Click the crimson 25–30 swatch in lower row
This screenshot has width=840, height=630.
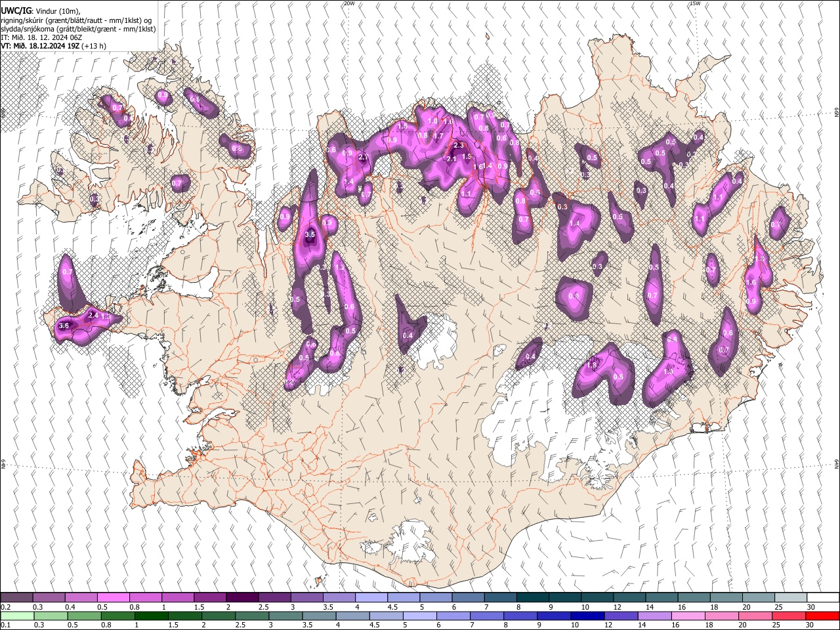pyautogui.click(x=788, y=616)
